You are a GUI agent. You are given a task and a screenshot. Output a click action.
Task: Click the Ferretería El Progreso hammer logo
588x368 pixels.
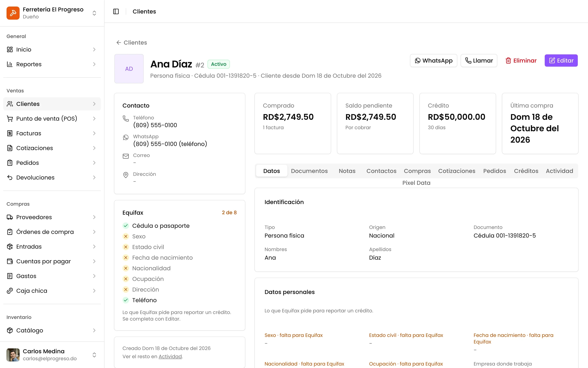[x=13, y=13]
